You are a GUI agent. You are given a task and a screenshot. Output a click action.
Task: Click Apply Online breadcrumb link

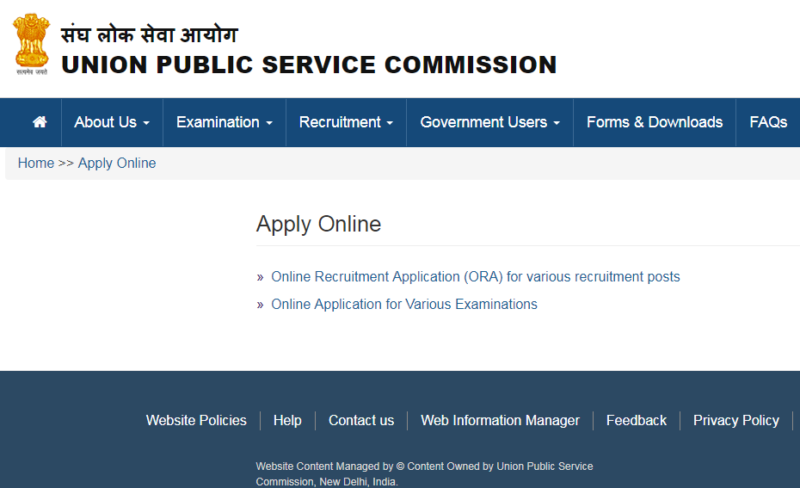pos(117,163)
